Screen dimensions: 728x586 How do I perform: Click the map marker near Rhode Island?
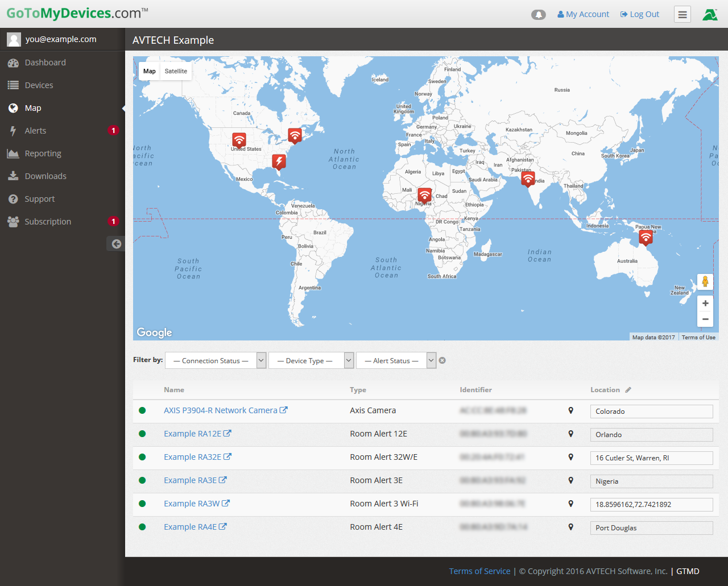click(x=295, y=136)
